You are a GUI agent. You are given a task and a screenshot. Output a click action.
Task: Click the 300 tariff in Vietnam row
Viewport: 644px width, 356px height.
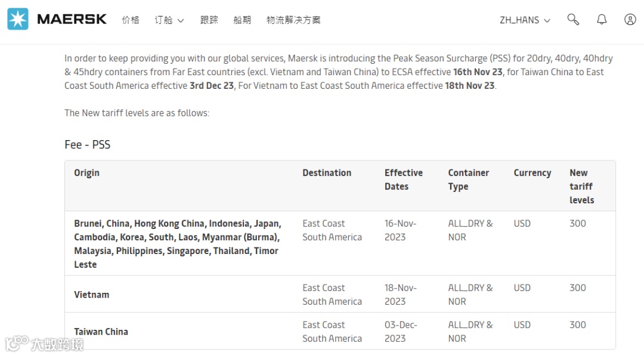pyautogui.click(x=577, y=288)
